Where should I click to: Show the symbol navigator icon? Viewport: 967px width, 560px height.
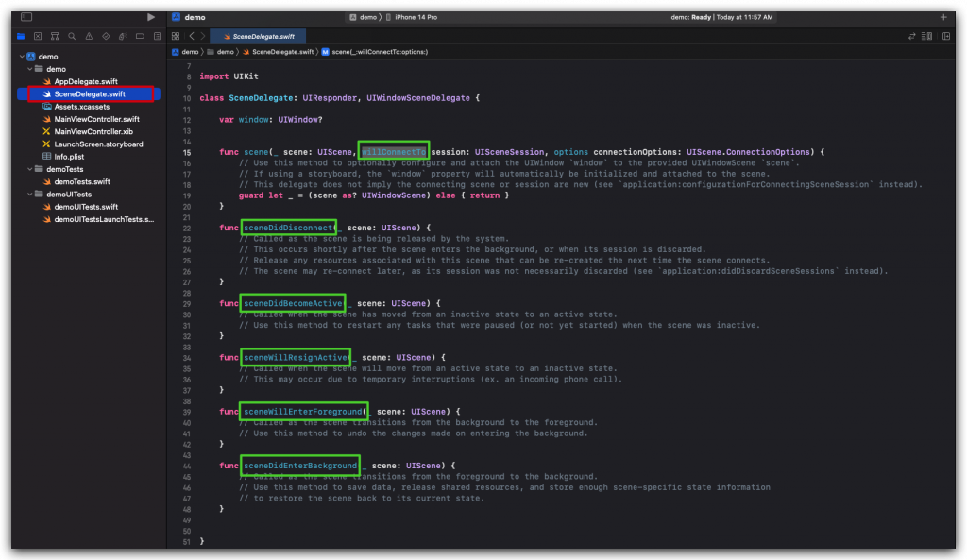[x=55, y=37]
